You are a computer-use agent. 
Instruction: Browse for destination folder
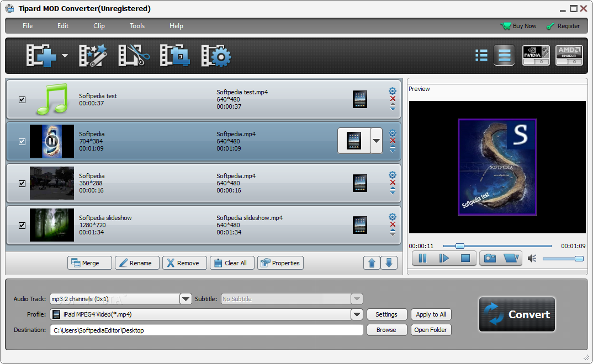pos(386,330)
